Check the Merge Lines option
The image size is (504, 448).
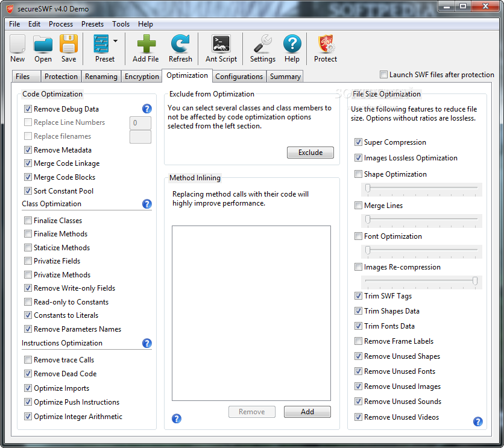point(358,206)
